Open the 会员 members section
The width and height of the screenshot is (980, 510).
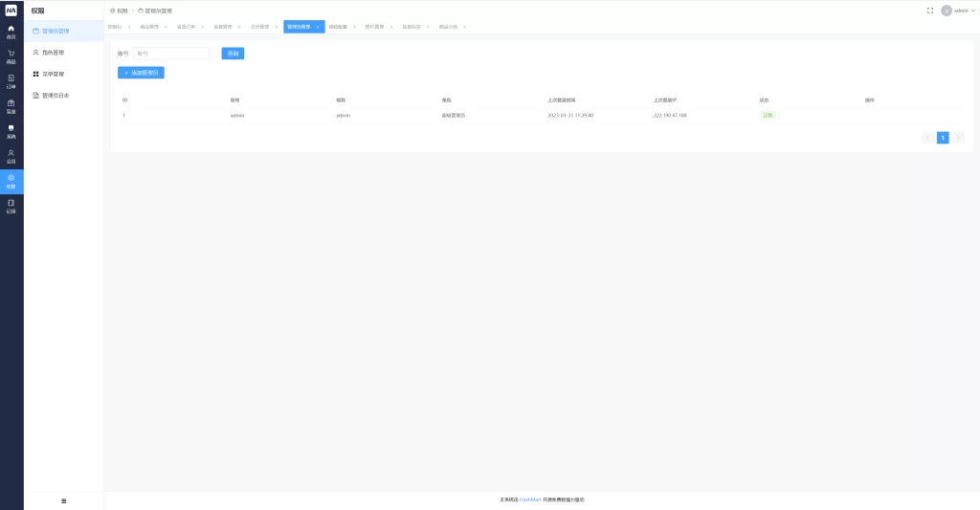tap(11, 156)
